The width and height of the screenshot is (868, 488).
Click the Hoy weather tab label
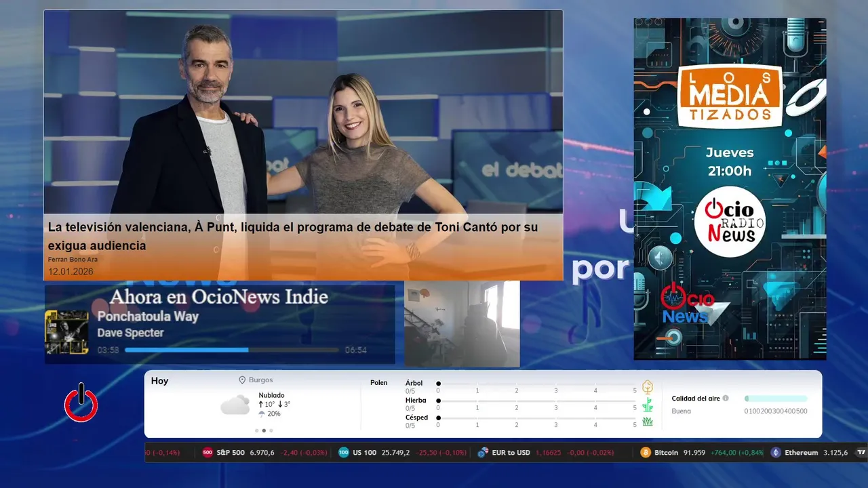pyautogui.click(x=160, y=381)
